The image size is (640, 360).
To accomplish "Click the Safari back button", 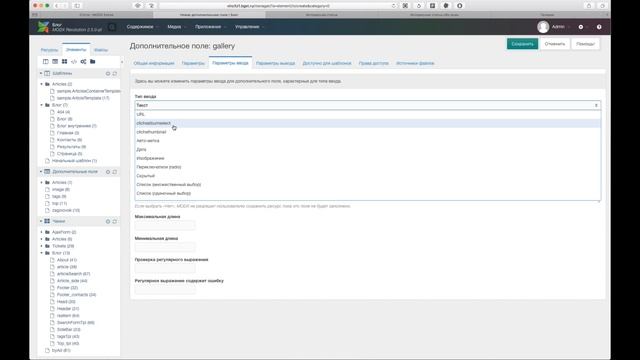I will (57, 6).
